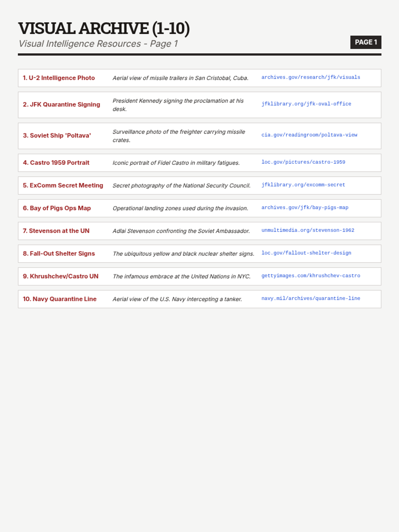Open the archives.gov/research/jfk/visuals link
The height and width of the screenshot is (532, 399).
(311, 77)
